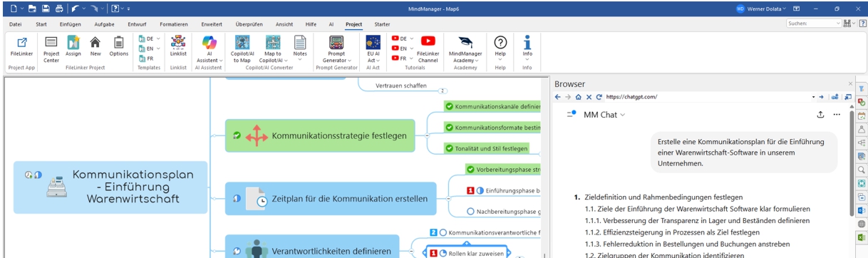Toggle checkmark on Tonalität und Stil festlegen
Image resolution: width=868 pixels, height=258 pixels.
click(450, 148)
